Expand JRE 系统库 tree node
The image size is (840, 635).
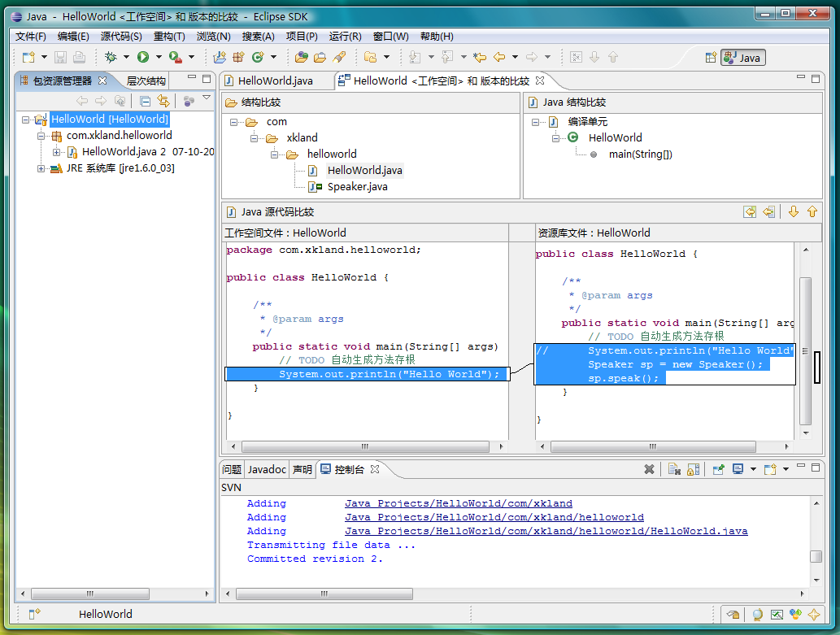point(41,169)
